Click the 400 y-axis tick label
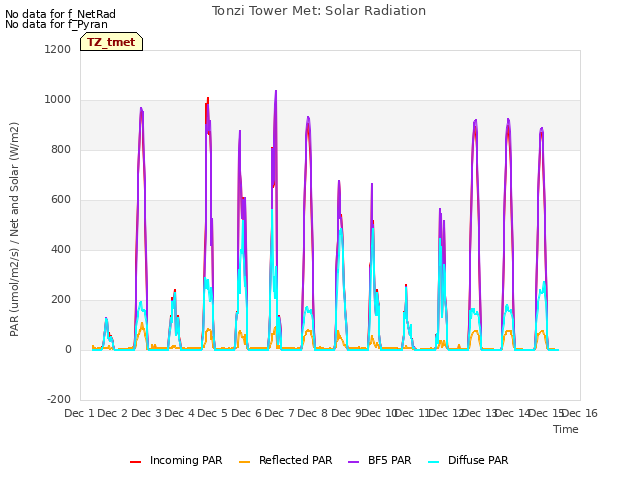 tap(61, 250)
